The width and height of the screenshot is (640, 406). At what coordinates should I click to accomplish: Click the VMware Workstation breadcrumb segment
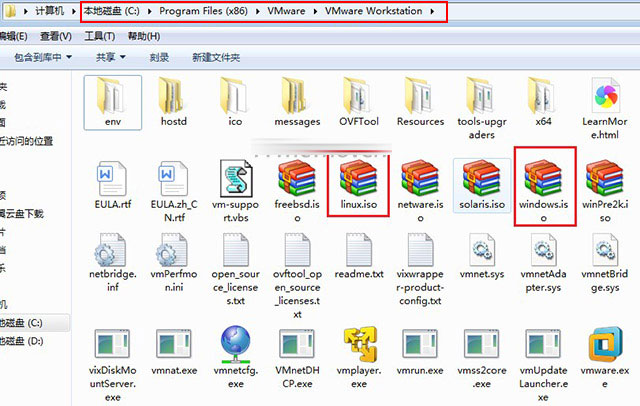pyautogui.click(x=373, y=11)
